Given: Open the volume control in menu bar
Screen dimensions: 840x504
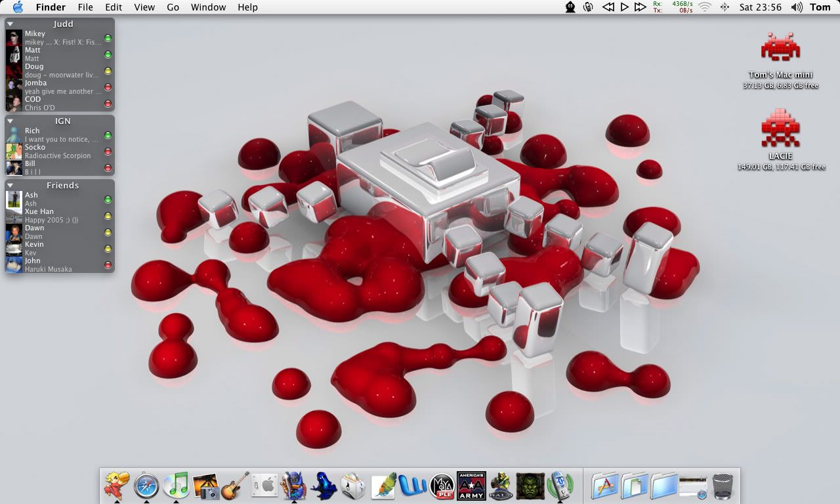Looking at the screenshot, I should [x=797, y=7].
